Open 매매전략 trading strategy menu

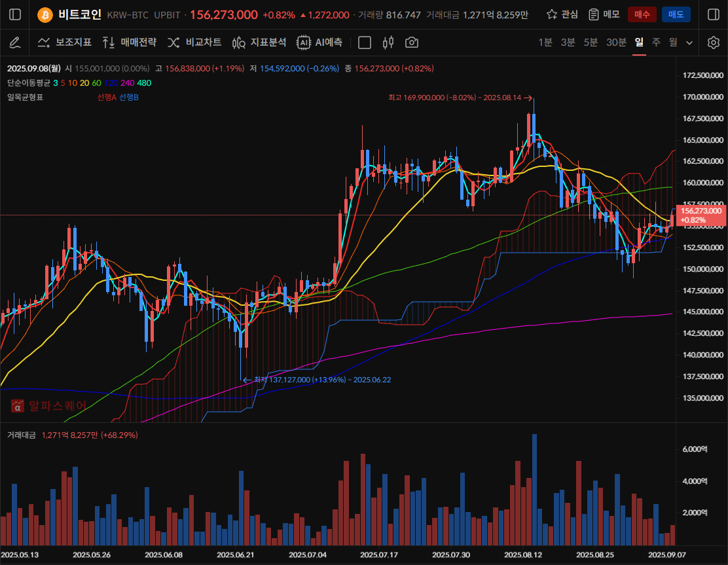pos(130,43)
